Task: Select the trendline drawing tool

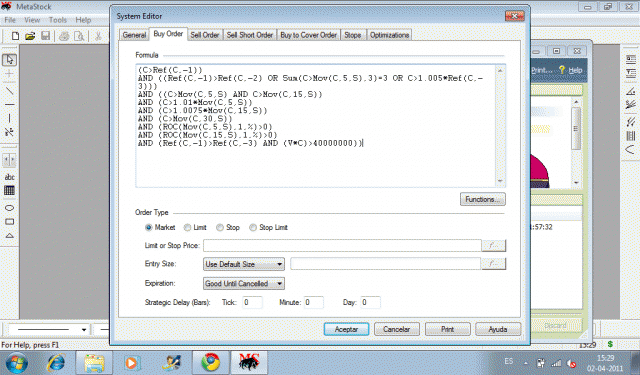Action: pyautogui.click(x=9, y=91)
